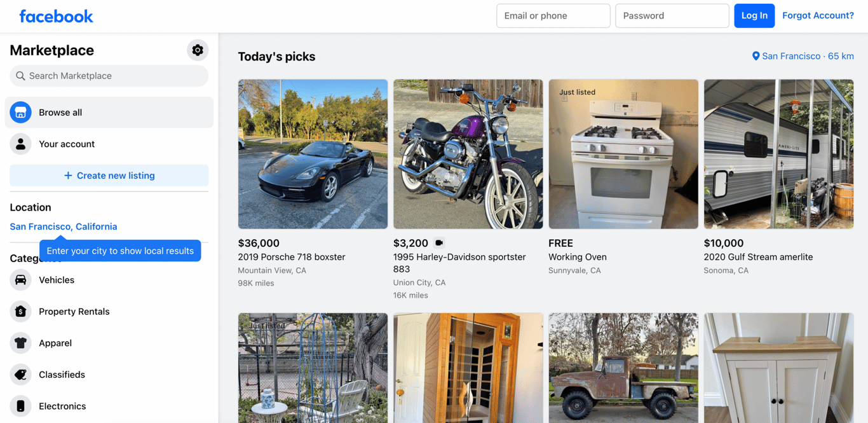Open the Property Rentals category
Image resolution: width=868 pixels, height=423 pixels.
[x=74, y=311]
